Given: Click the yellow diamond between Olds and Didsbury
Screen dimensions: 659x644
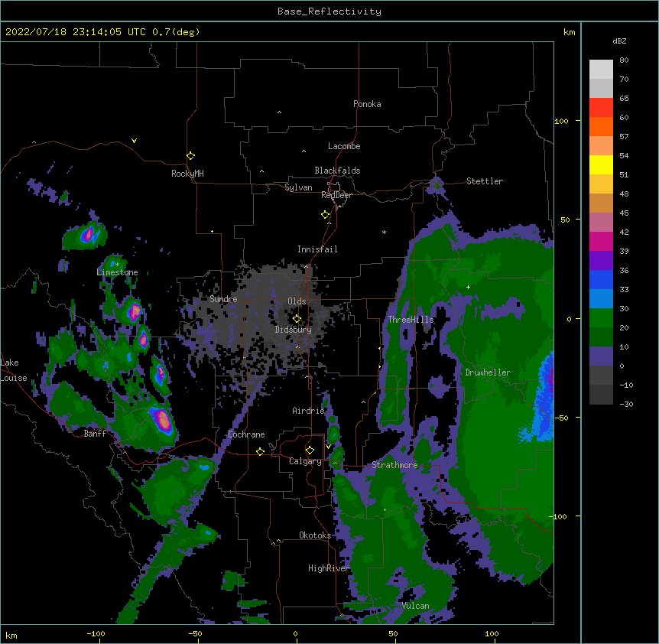Looking at the screenshot, I should coord(297,318).
